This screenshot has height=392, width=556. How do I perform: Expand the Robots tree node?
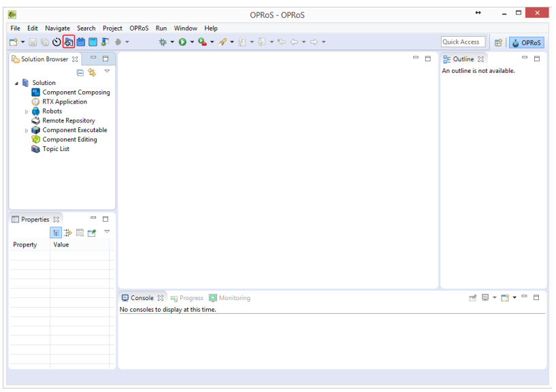pyautogui.click(x=27, y=112)
